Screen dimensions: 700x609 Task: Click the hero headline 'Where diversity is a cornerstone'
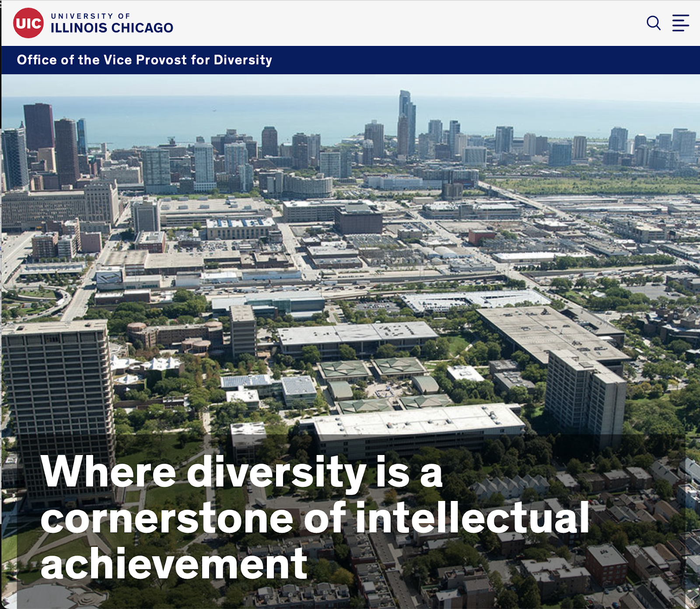[x=315, y=517]
